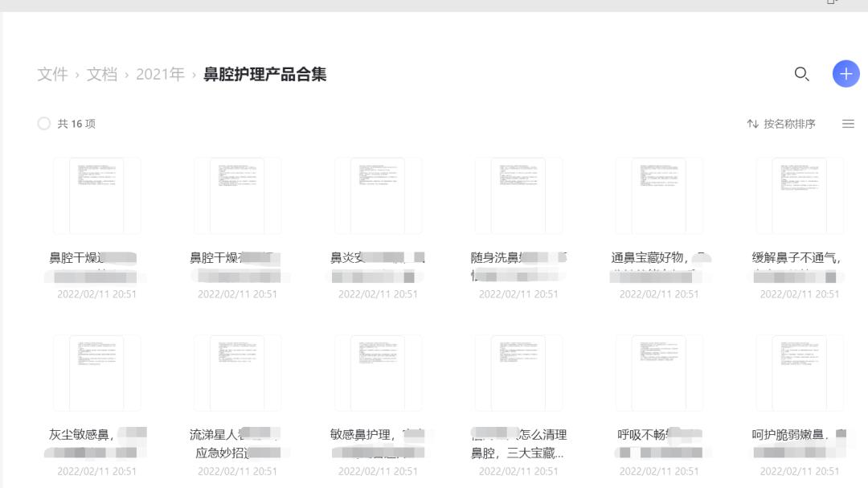
Task: Toggle sort order via the arrows icon
Action: (752, 123)
